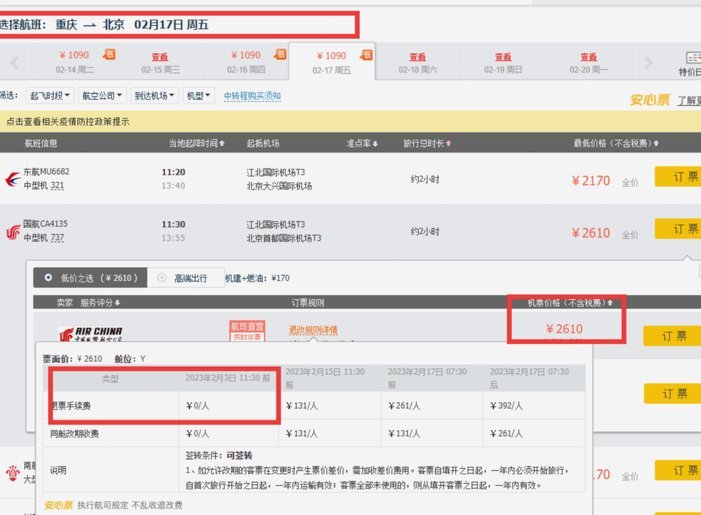Select the 02-14 周二 date tab
This screenshot has height=515, width=701.
click(75, 62)
